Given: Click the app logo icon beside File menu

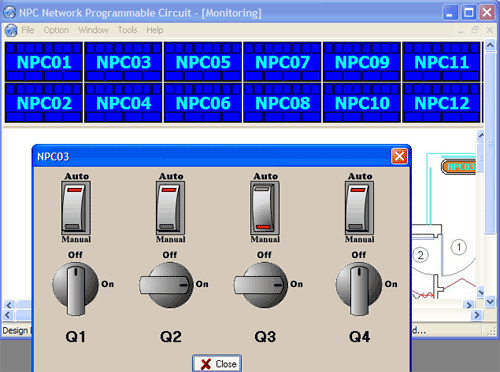Looking at the screenshot, I should [x=11, y=30].
